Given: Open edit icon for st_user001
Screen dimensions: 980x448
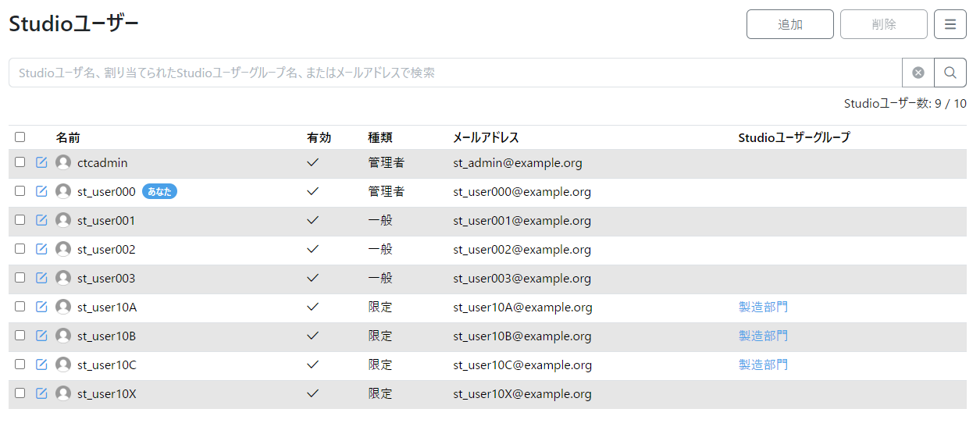Looking at the screenshot, I should [x=42, y=220].
